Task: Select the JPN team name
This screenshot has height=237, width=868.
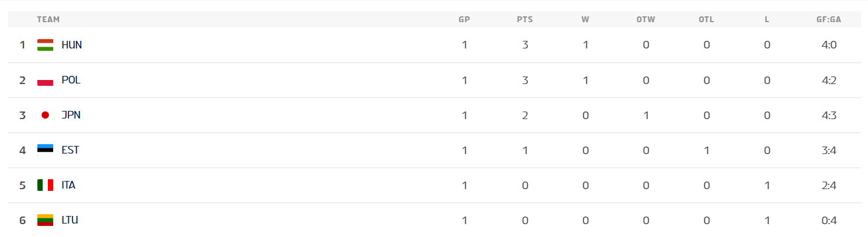Action: pyautogui.click(x=71, y=115)
